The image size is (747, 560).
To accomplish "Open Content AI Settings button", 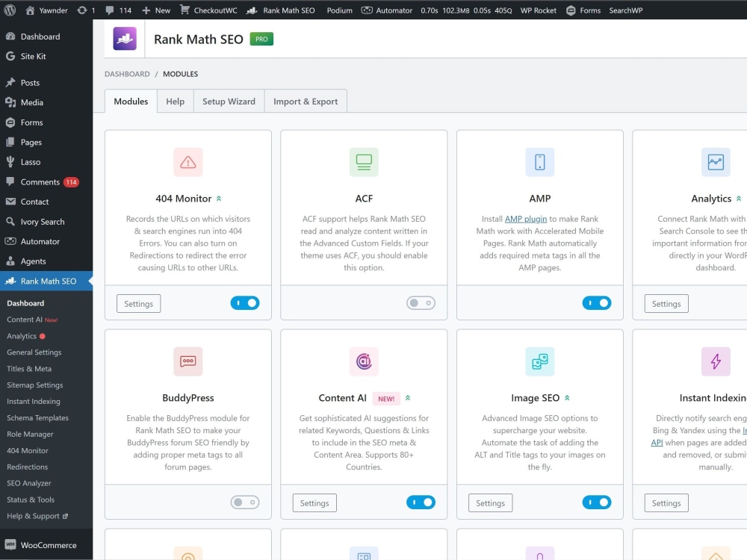I will 314,503.
